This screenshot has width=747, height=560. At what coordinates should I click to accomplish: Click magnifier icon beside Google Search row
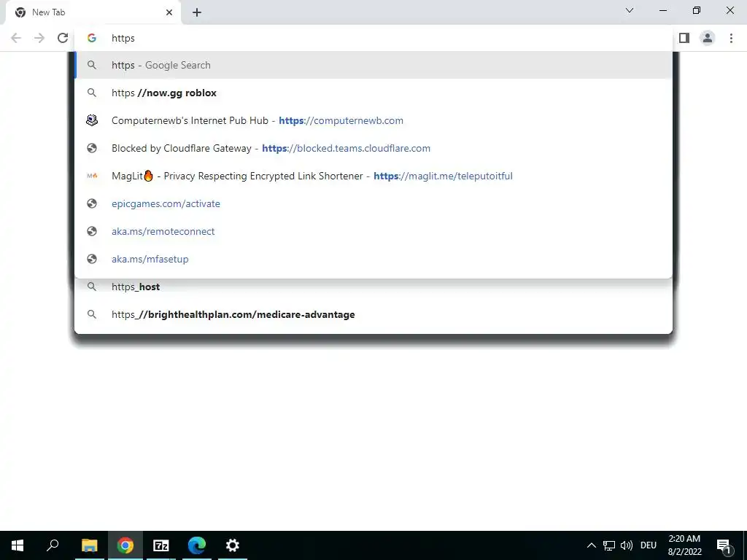[92, 65]
